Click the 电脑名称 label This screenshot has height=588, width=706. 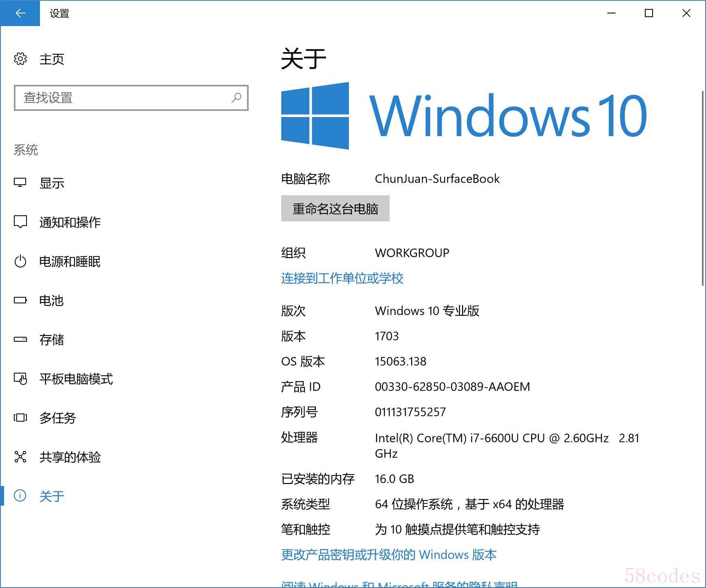pos(305,179)
